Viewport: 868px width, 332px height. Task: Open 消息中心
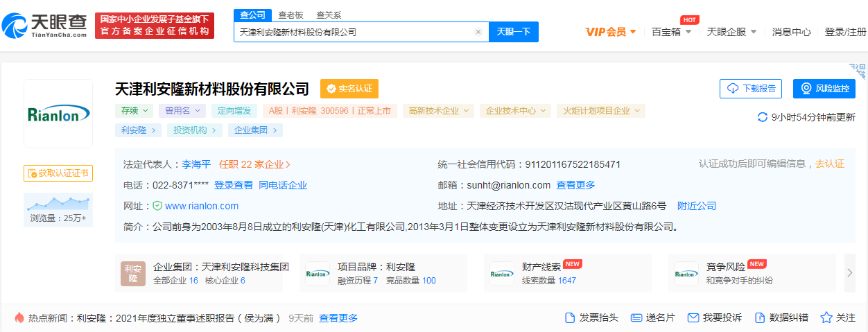tap(792, 32)
